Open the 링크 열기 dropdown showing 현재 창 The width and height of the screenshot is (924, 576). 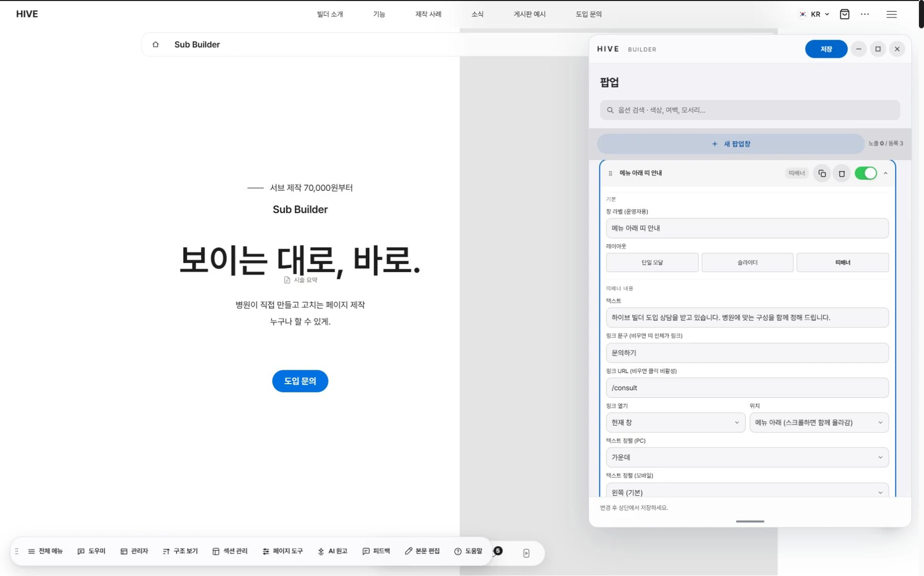(676, 423)
